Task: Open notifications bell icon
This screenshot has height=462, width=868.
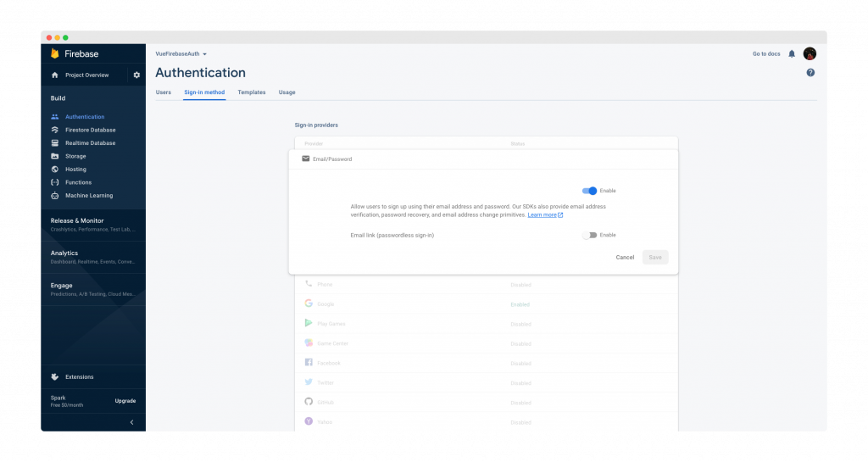Action: coord(792,53)
